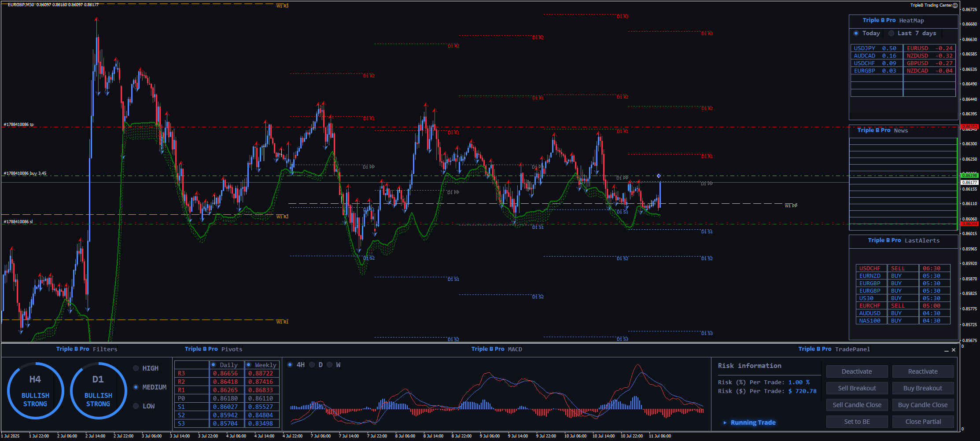Click the Running Trade arrow icon
980x441 pixels.
(725, 423)
